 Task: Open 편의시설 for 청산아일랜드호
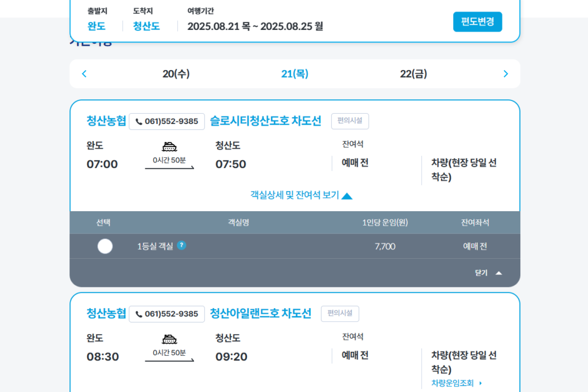[x=339, y=314]
